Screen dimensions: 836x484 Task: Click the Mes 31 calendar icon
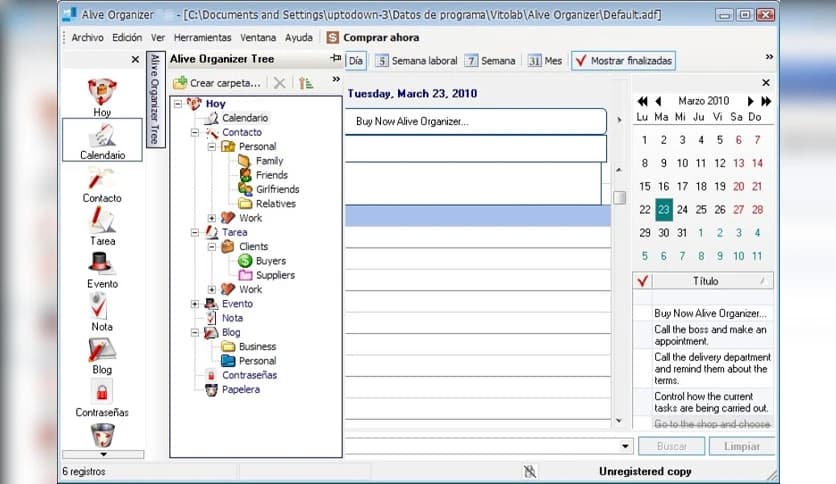[x=534, y=61]
